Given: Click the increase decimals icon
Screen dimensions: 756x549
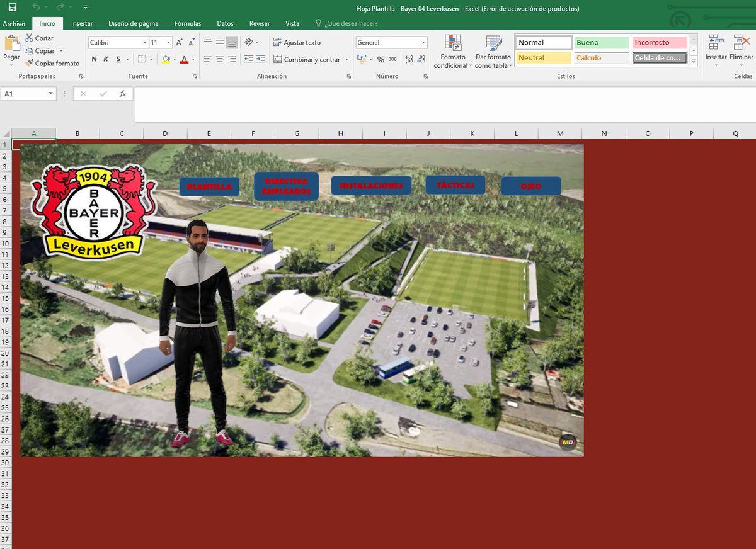Looking at the screenshot, I should [x=409, y=59].
